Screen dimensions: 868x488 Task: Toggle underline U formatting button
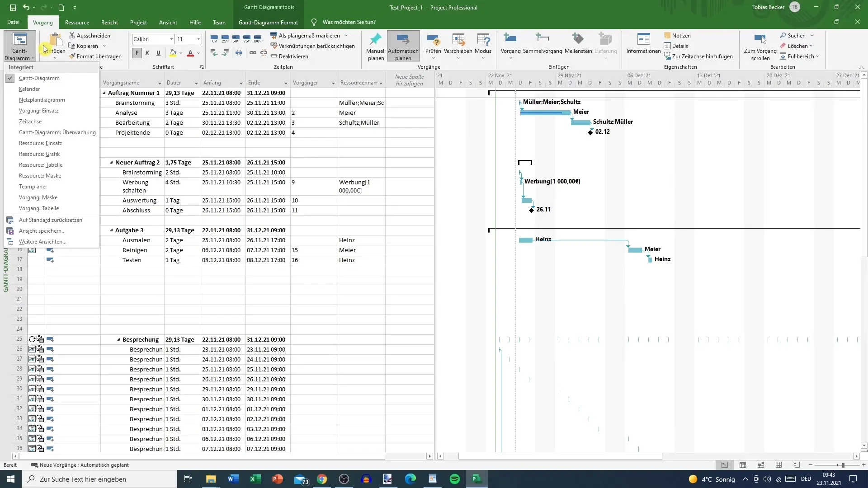pos(158,53)
